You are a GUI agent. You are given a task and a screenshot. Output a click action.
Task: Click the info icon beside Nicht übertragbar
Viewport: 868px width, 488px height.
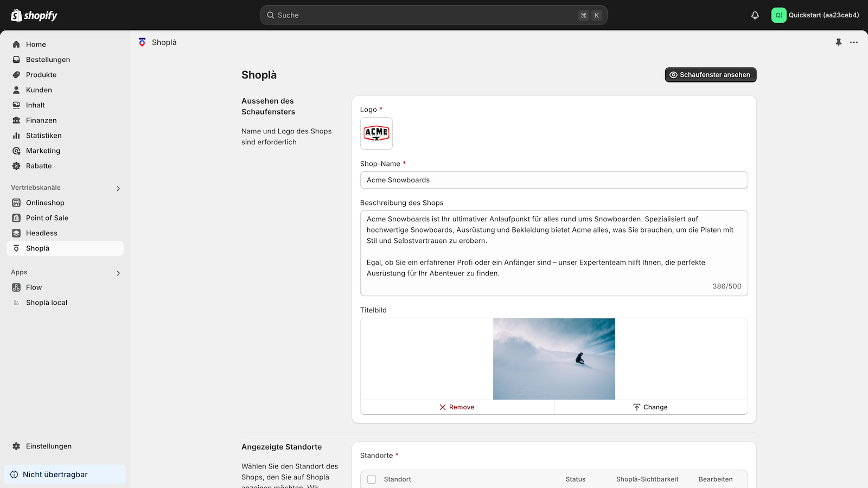[14, 474]
